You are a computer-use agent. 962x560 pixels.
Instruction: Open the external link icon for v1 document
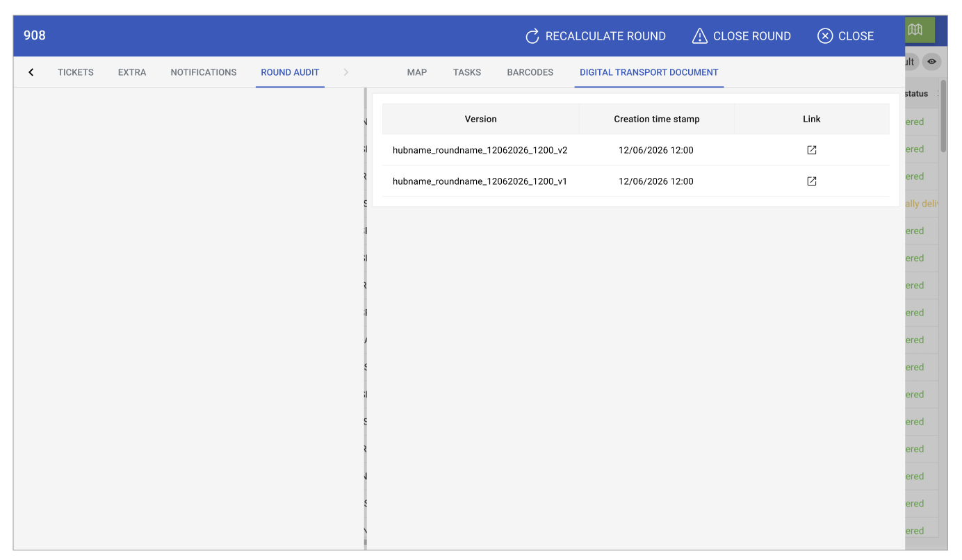point(811,181)
